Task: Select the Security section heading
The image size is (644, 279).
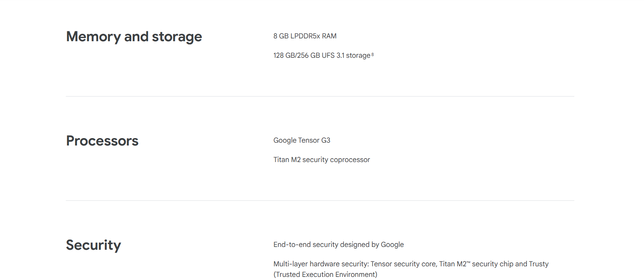Action: [x=94, y=245]
